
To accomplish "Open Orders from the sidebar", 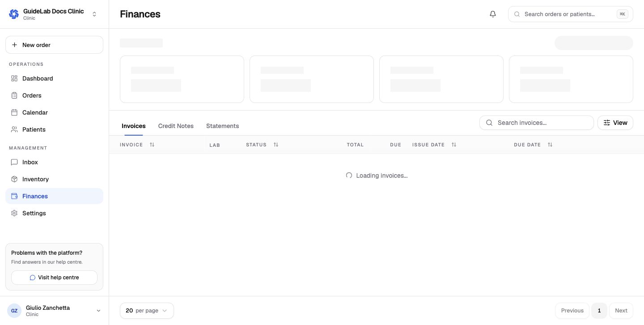I will 55,95.
